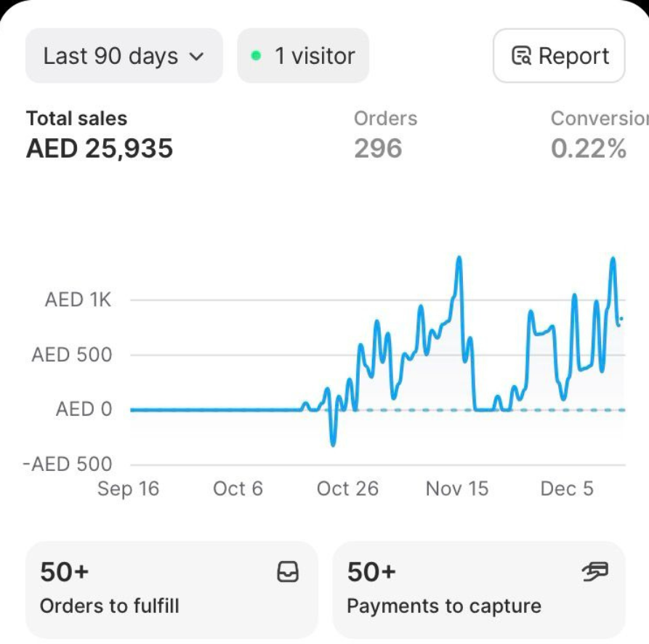Switch to the Orders metric tab
Viewport: 649px width, 644px height.
pyautogui.click(x=385, y=118)
